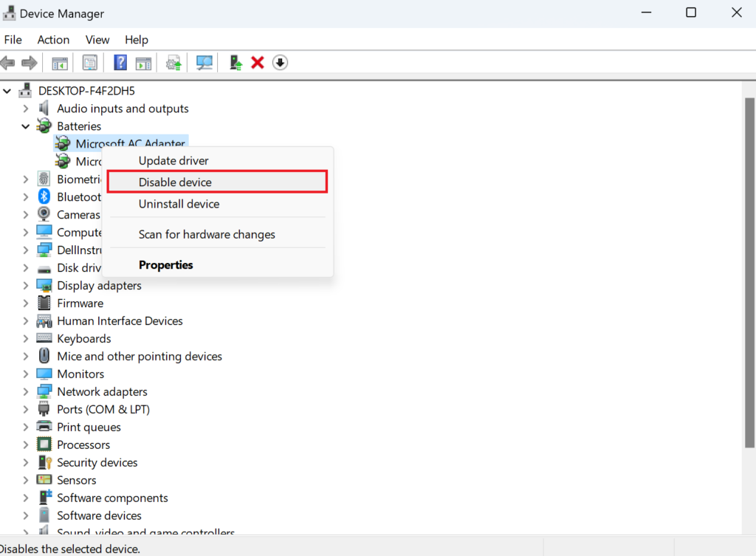This screenshot has width=756, height=556.
Task: Click the Help toolbar icon with question mark
Action: point(120,63)
